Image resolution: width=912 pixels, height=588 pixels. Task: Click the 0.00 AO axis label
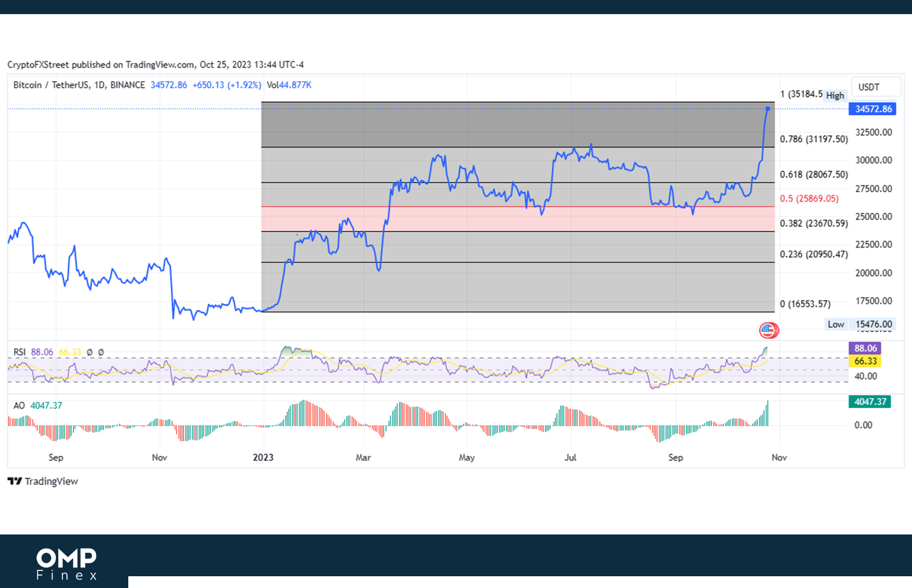tap(863, 425)
